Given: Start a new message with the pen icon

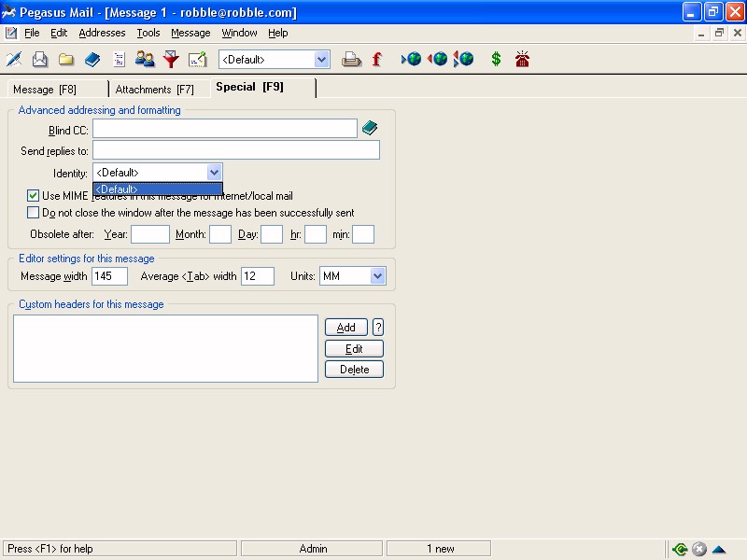Looking at the screenshot, I should click(x=14, y=60).
